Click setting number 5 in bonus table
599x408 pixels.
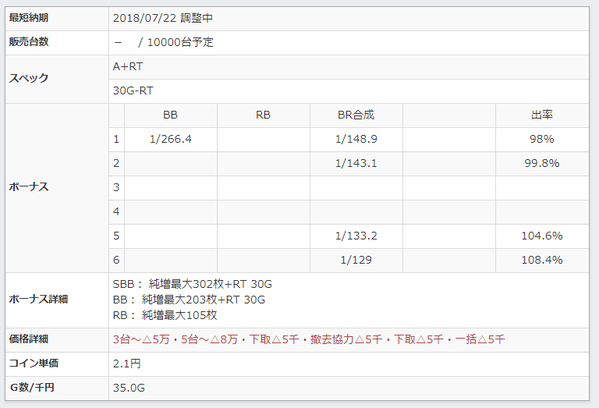[x=116, y=236]
